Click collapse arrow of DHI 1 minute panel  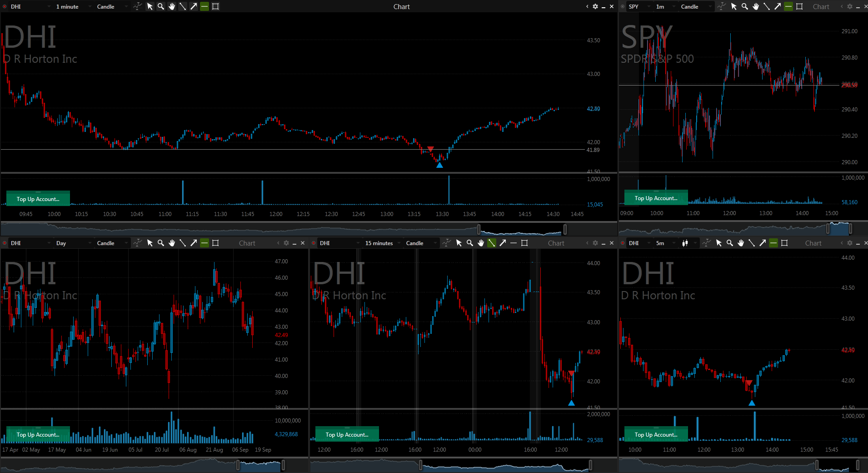[x=587, y=6]
